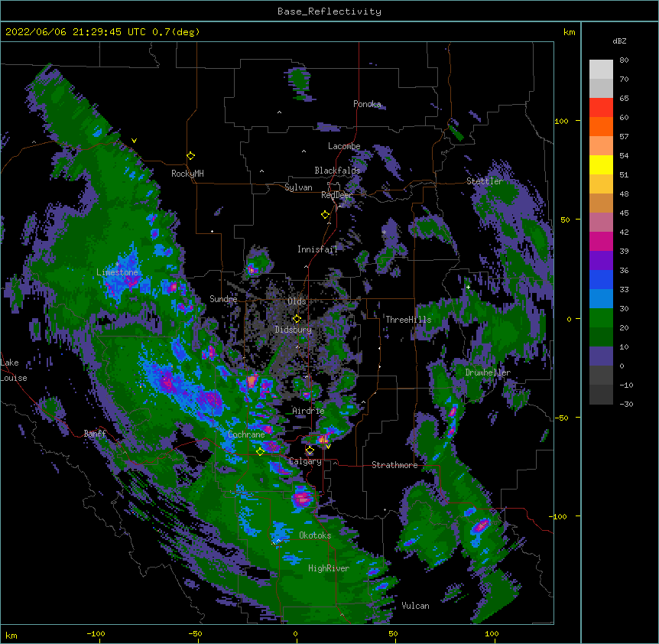Select the Okotoks label
Viewport: 659px width, 644px height.
point(315,535)
